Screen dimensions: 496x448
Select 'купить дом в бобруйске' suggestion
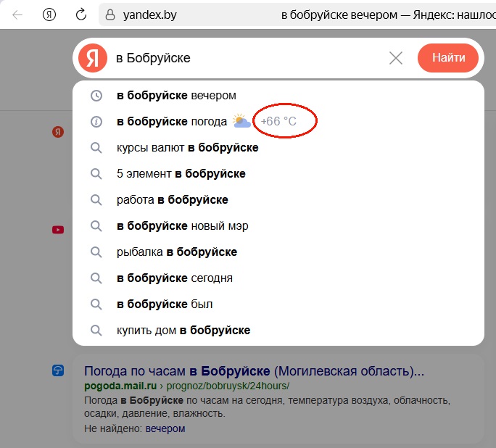point(183,331)
